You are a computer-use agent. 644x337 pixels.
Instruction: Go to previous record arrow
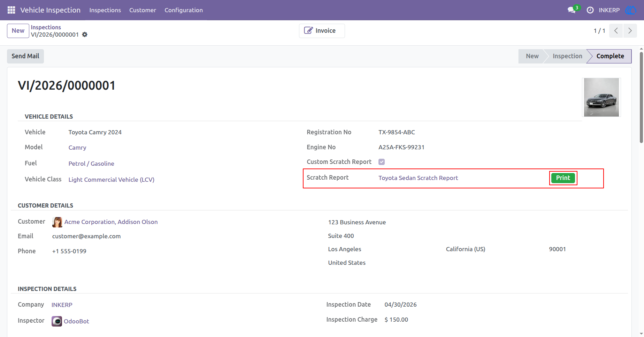(616, 31)
